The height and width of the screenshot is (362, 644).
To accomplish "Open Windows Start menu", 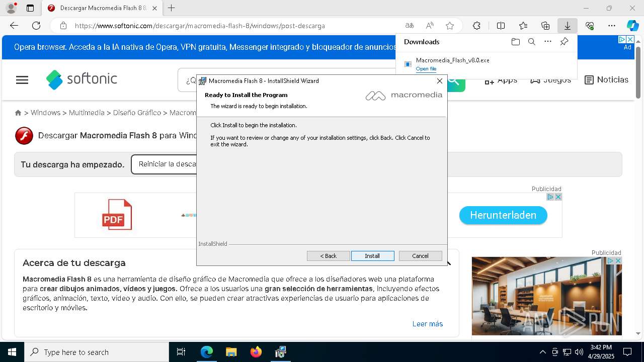I will pyautogui.click(x=12, y=352).
